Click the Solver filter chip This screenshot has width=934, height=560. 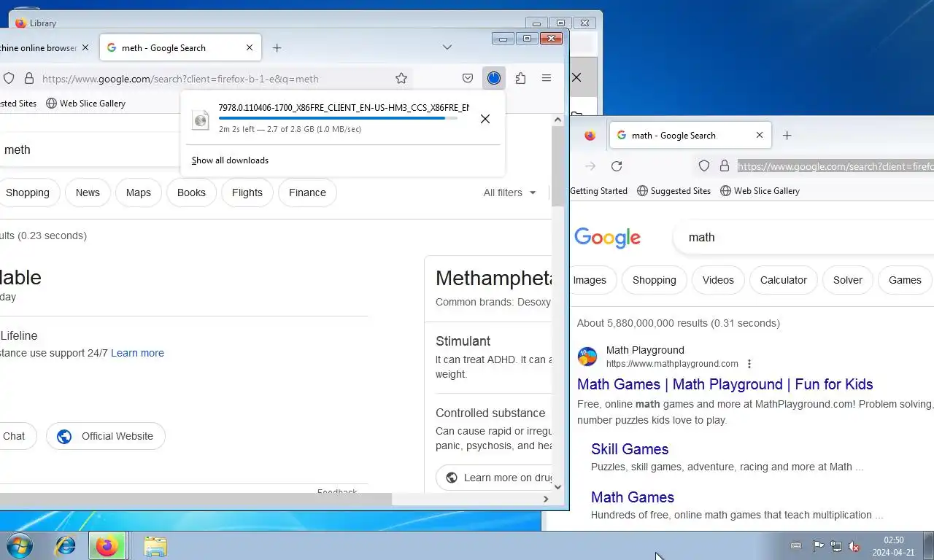[848, 280]
